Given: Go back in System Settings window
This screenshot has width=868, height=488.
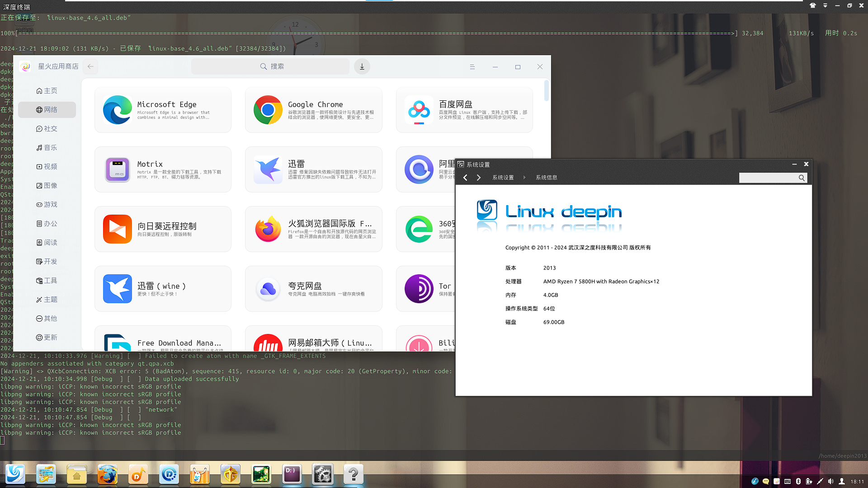Looking at the screenshot, I should [465, 178].
